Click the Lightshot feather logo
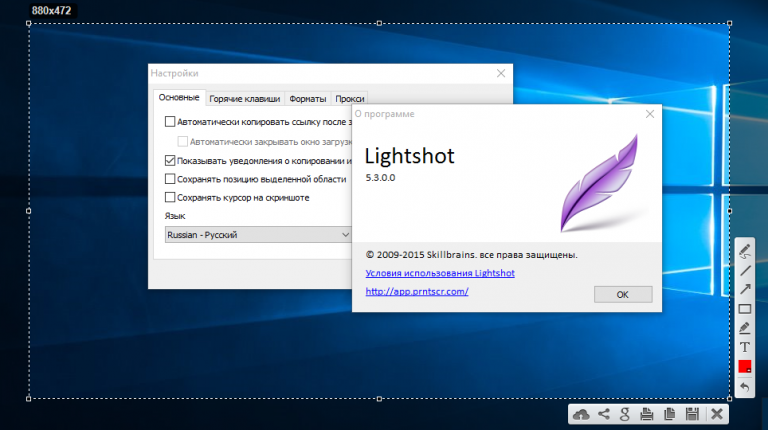 [599, 183]
